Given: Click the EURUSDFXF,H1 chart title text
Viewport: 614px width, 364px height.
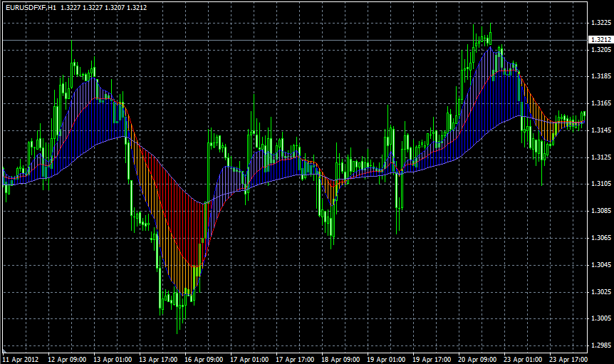Looking at the screenshot, I should pos(31,7).
